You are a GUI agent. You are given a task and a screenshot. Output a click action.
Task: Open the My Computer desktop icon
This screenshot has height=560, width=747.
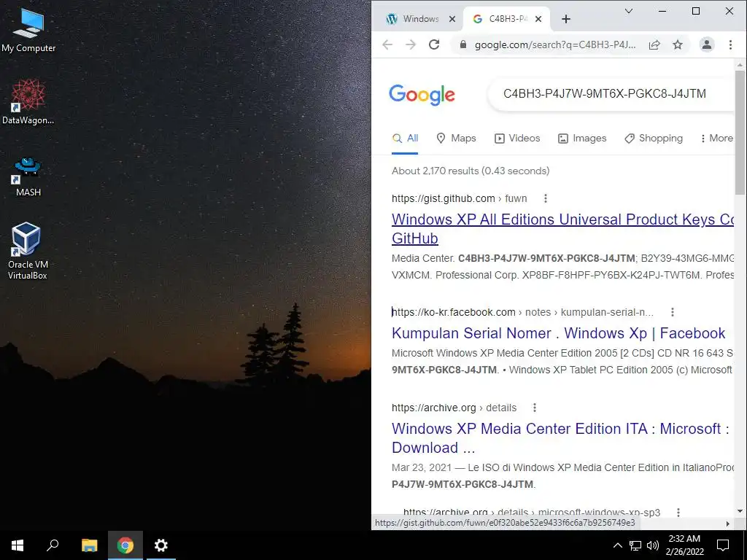coord(28,31)
